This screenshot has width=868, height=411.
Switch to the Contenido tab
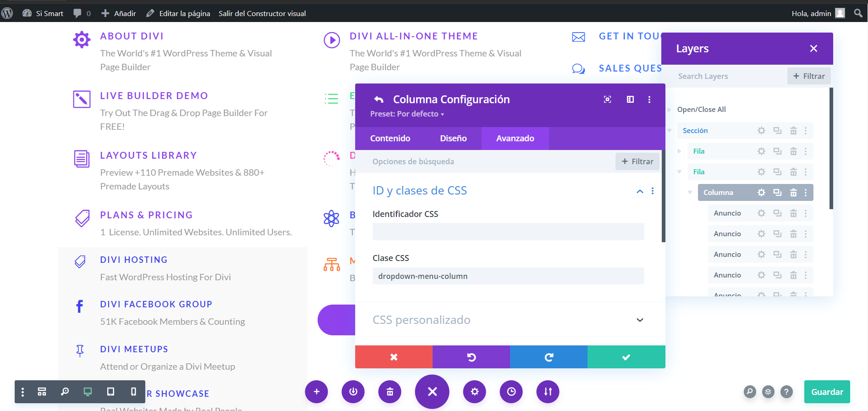(x=390, y=139)
